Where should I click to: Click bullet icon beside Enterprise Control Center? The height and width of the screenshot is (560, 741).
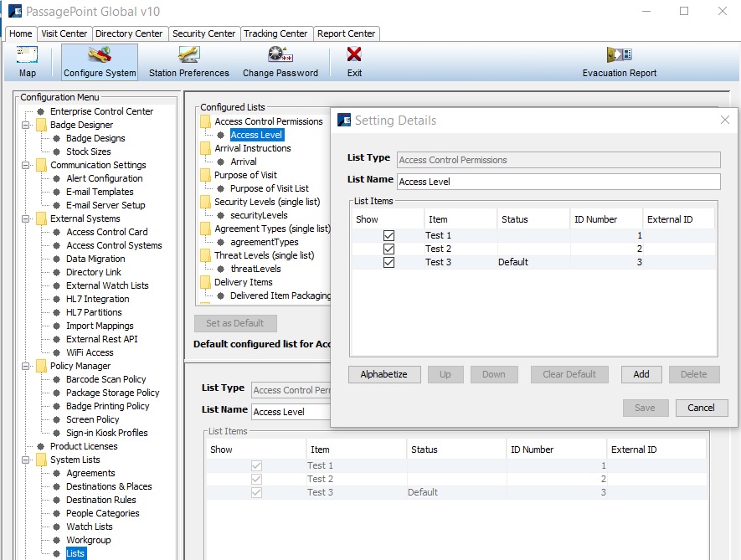click(41, 111)
